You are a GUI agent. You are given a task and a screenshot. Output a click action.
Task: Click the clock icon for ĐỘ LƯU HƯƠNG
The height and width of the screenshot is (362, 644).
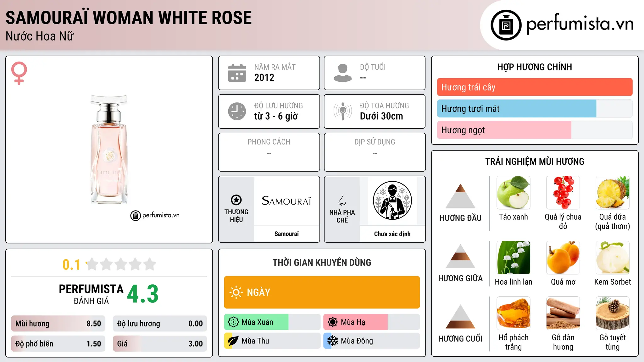point(237,111)
